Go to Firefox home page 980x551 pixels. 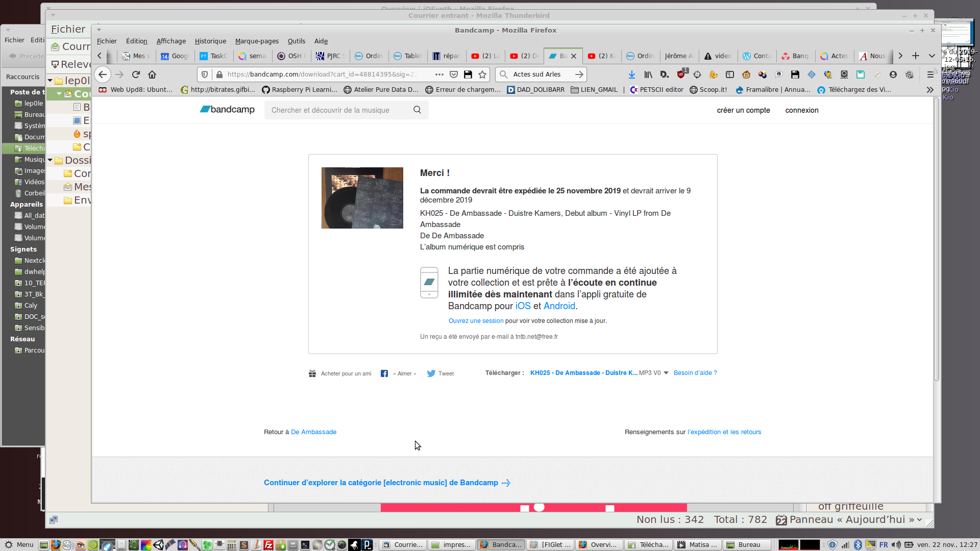tap(152, 74)
